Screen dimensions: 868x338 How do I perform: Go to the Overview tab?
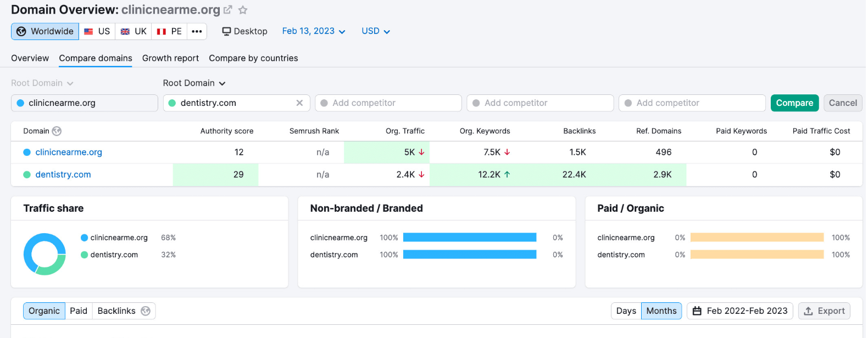point(30,58)
